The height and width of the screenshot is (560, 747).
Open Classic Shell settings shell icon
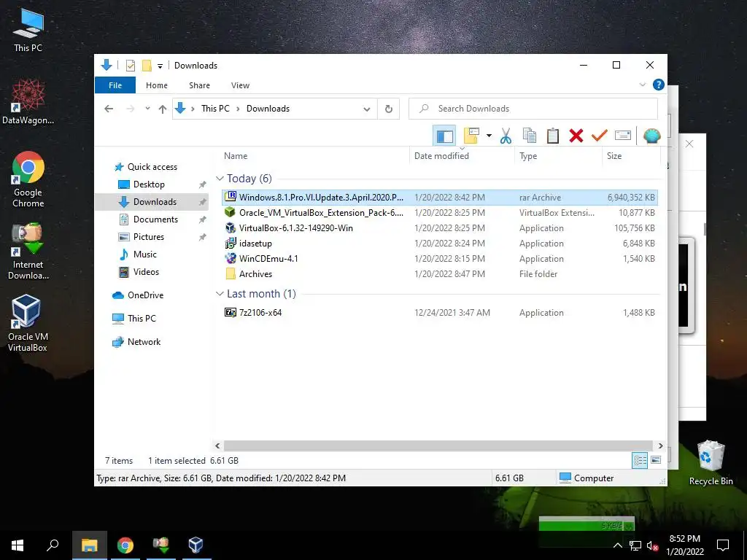pos(651,136)
